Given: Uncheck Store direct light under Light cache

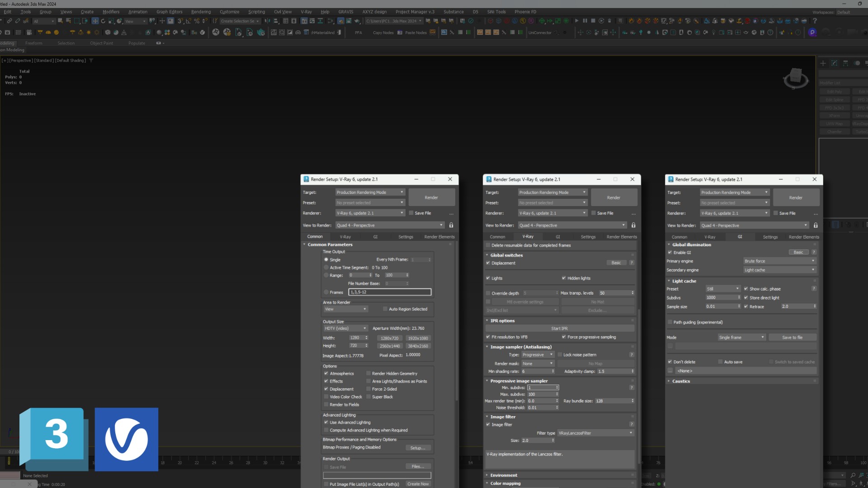Looking at the screenshot, I should coord(747,298).
